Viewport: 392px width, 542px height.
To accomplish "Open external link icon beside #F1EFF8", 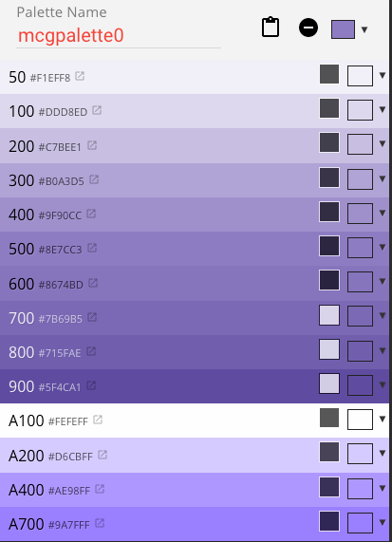I will click(80, 76).
